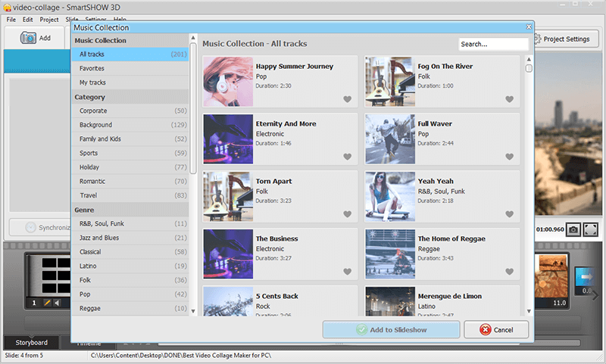Select The Business track thumbnail

click(x=228, y=254)
